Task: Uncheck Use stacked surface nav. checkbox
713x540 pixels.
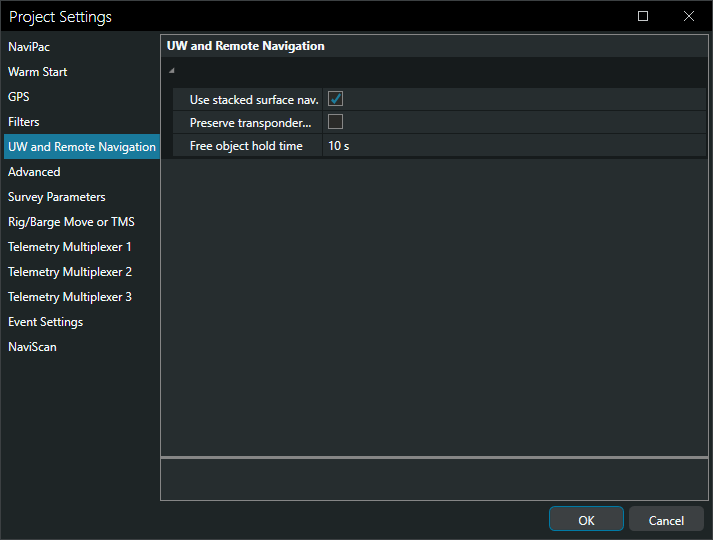Action: click(x=336, y=99)
